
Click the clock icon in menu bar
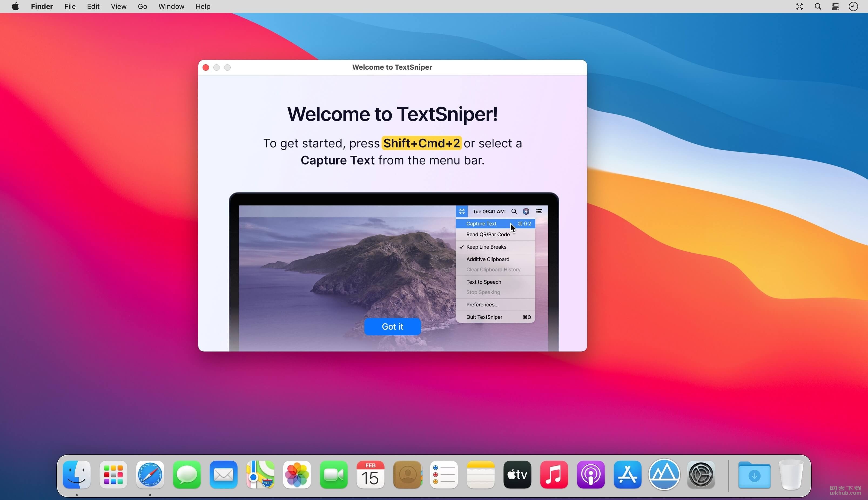(x=854, y=6)
